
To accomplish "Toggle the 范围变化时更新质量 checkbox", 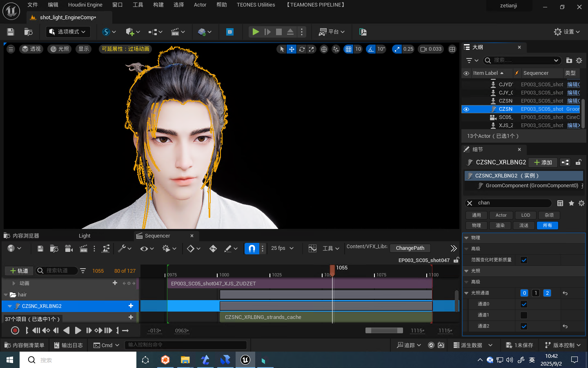I will (x=524, y=260).
